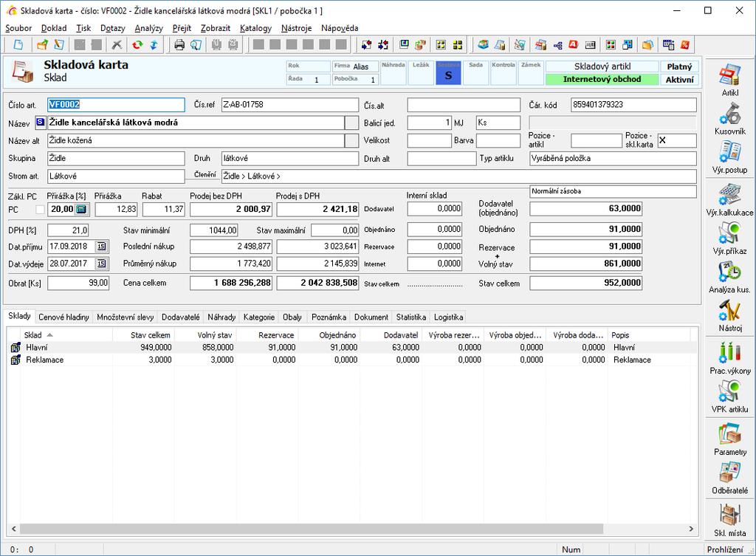This screenshot has height=556, width=756.
Task: Click the scroll right arrow
Action: pos(691,529)
